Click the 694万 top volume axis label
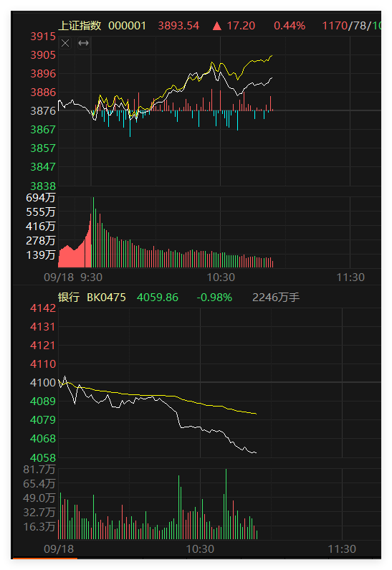This screenshot has width=392, height=570. 40,198
